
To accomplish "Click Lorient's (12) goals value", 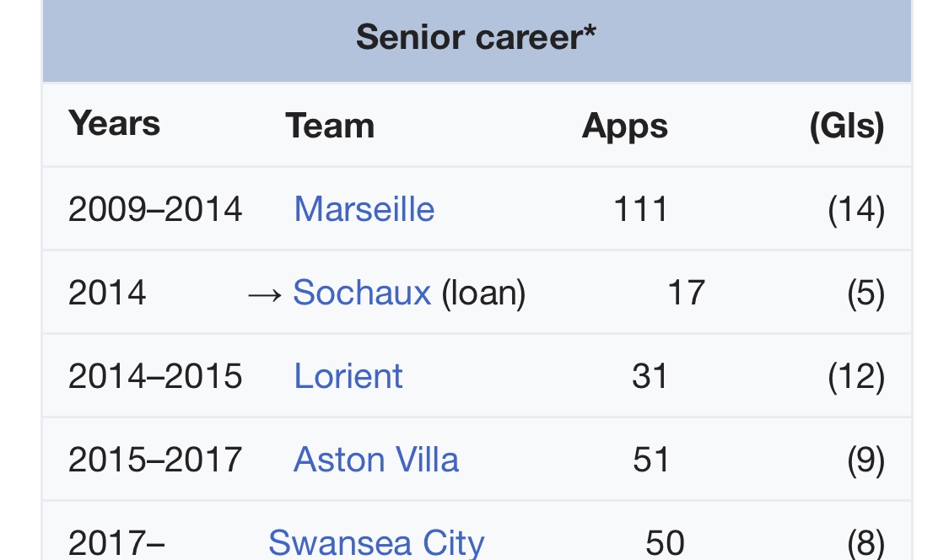I will tap(855, 376).
